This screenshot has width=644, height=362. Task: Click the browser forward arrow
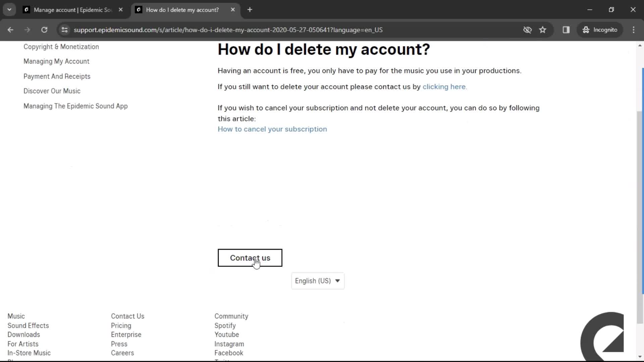(27, 30)
